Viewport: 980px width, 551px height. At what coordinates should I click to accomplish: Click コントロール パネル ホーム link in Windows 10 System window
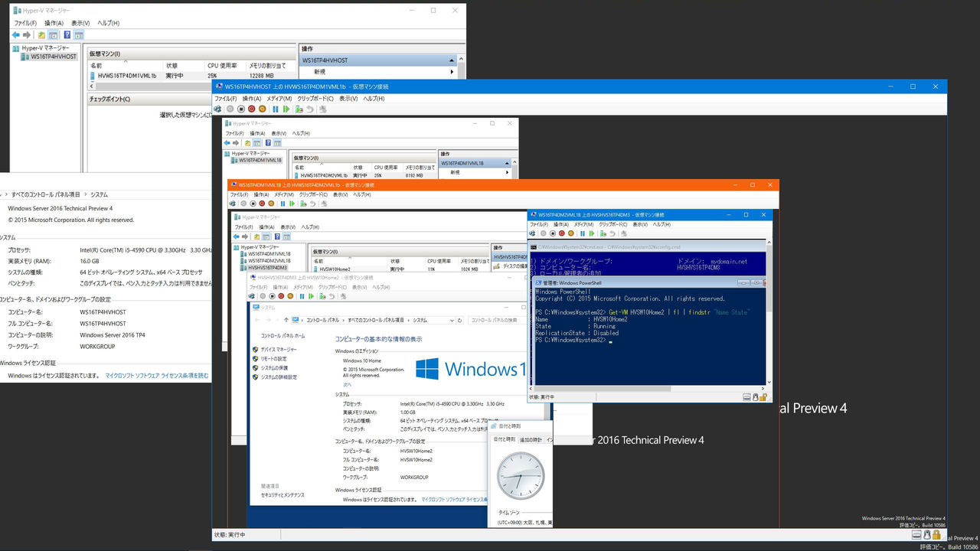[x=283, y=336]
